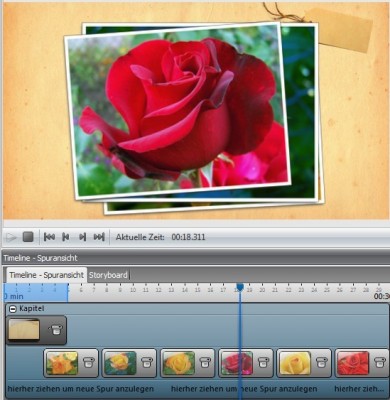The image size is (390, 400).
Task: Jump to the end with skip-to-end icon
Action: [x=99, y=237]
